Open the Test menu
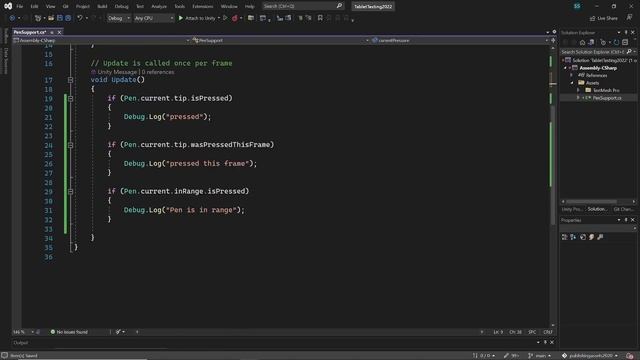This screenshot has height=360, width=640. (x=140, y=7)
